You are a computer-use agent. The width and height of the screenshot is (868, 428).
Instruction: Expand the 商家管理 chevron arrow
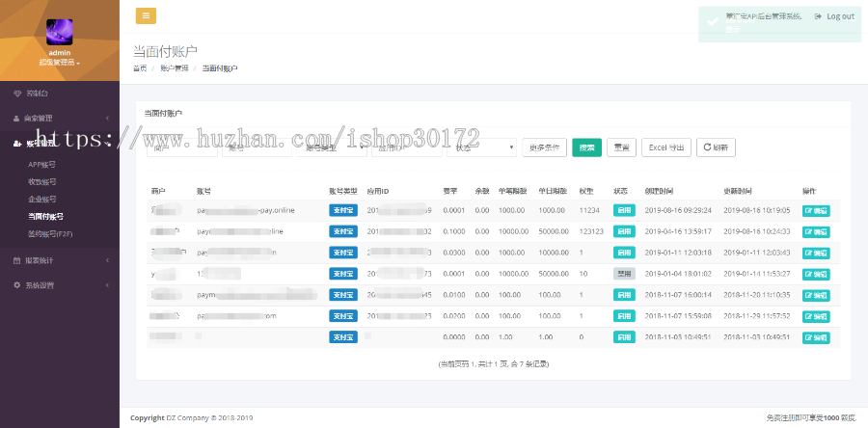[107, 119]
